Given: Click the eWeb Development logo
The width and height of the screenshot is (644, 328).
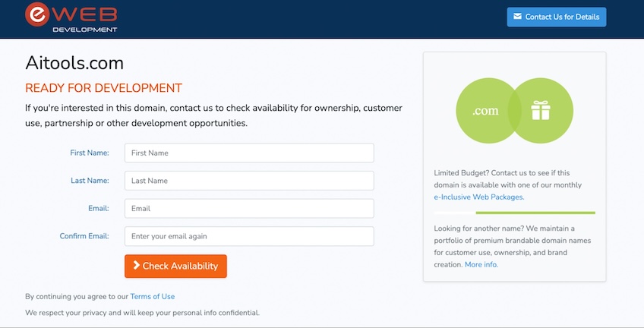Looking at the screenshot, I should pyautogui.click(x=71, y=17).
